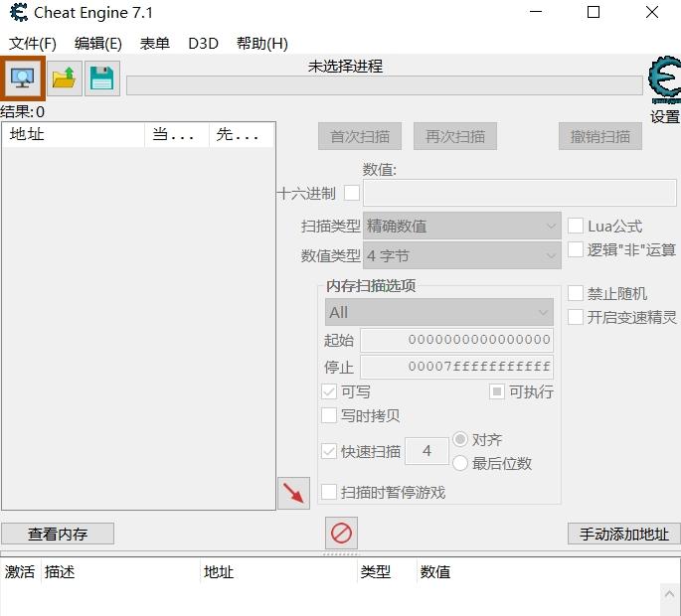
Task: Click the save floppy disk icon
Action: click(102, 78)
